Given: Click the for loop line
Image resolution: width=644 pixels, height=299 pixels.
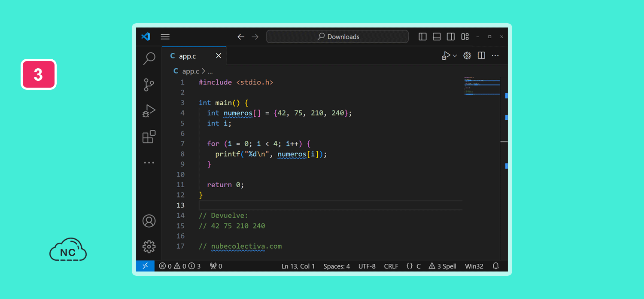Looking at the screenshot, I should pyautogui.click(x=258, y=143).
